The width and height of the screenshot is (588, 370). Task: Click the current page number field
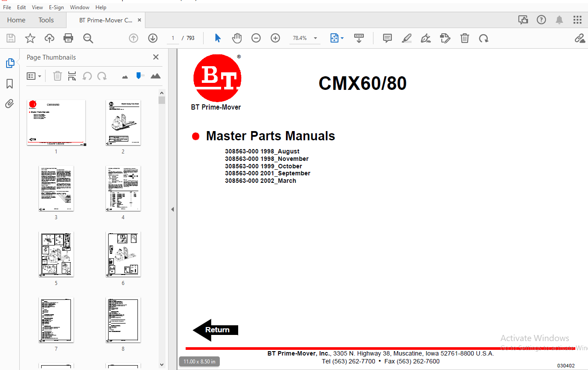click(173, 38)
